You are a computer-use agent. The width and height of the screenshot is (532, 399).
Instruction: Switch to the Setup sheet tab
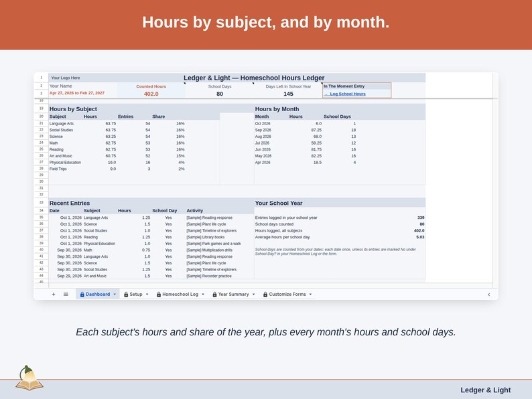coord(136,295)
